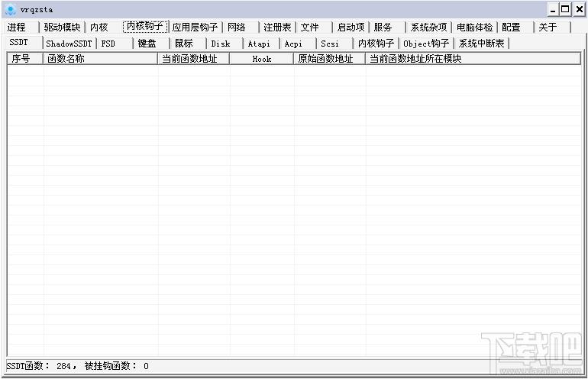The height and width of the screenshot is (379, 588).
Task: Open the 注册表 tab
Action: pos(277,28)
